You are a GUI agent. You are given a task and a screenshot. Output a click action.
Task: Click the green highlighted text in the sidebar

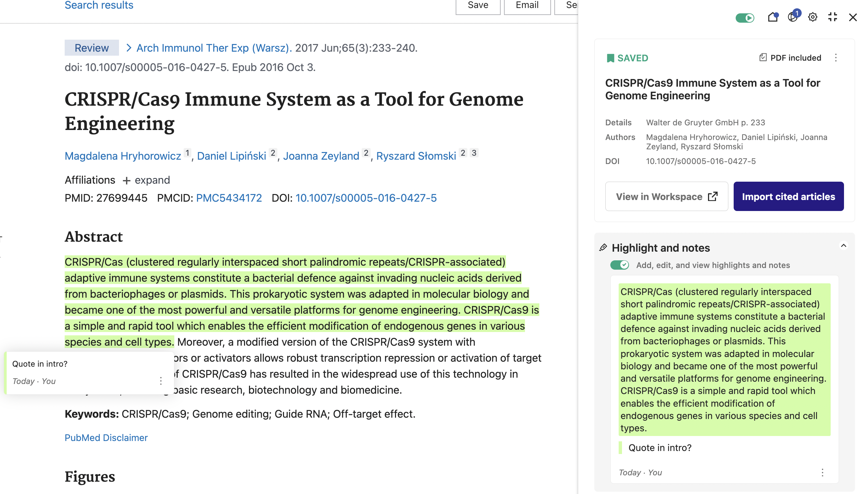point(725,360)
